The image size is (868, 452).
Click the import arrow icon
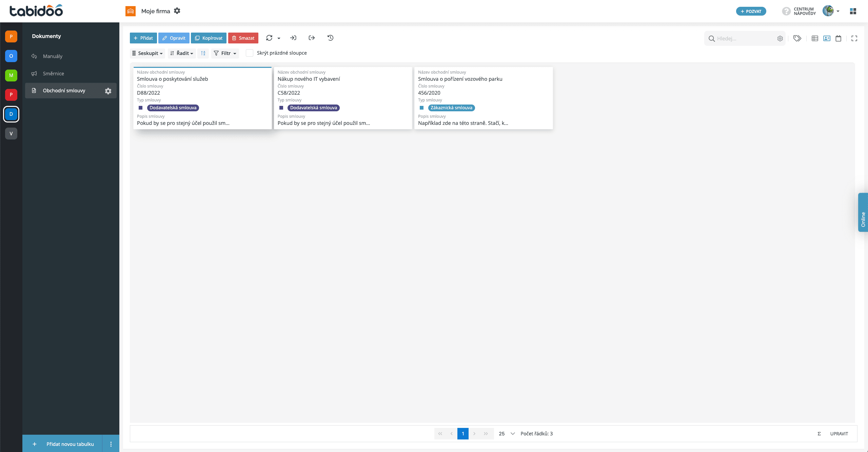coord(293,38)
